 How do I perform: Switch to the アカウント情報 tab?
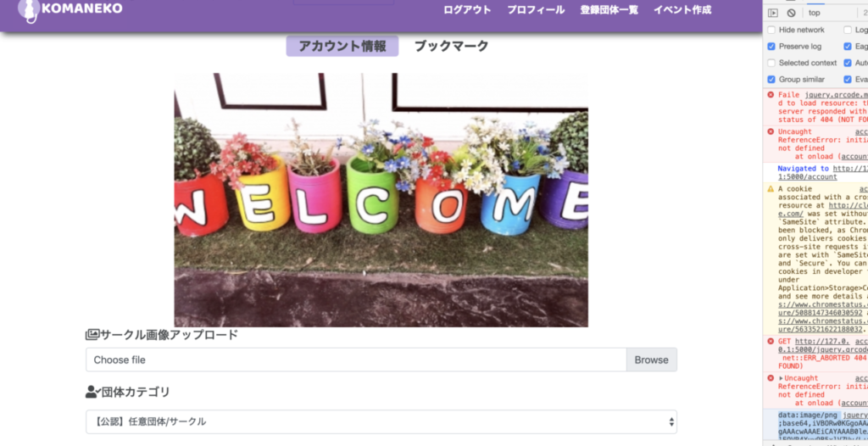[x=342, y=46]
